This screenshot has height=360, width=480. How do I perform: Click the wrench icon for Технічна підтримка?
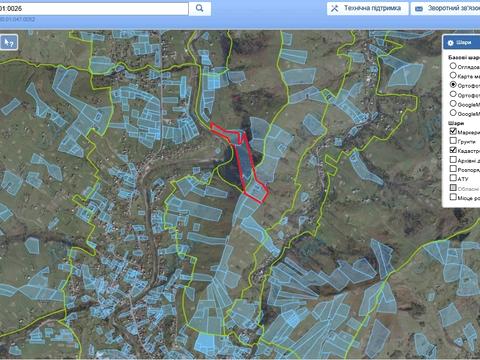(x=334, y=9)
